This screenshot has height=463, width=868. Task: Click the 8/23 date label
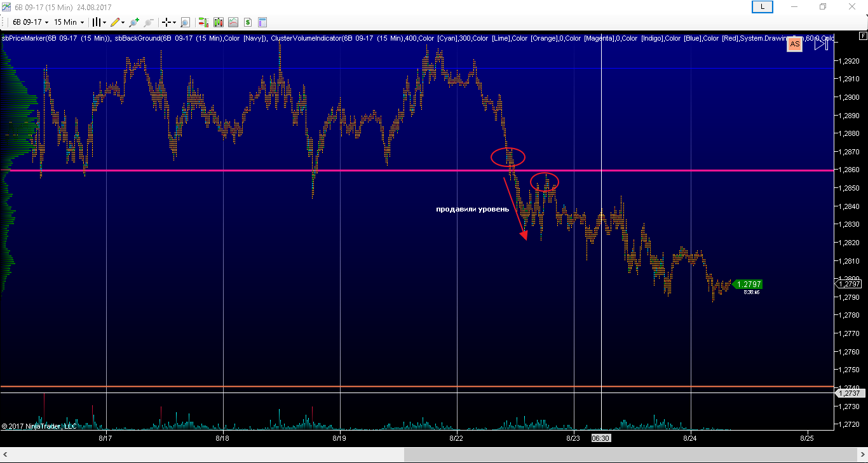[573, 438]
